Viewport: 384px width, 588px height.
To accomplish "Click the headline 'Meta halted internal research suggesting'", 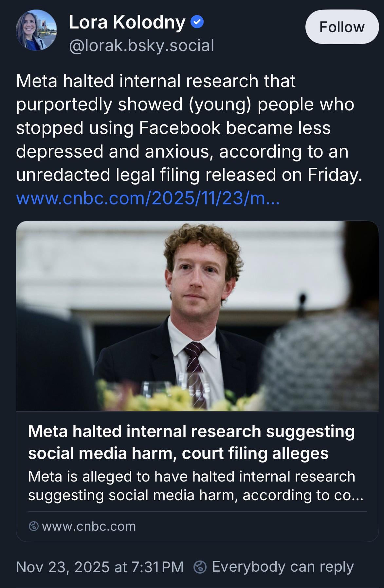I will point(191,431).
